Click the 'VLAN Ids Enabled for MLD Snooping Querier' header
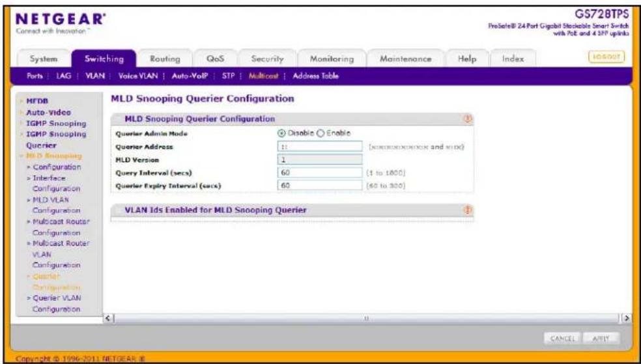This screenshot has width=641, height=364. (x=216, y=210)
